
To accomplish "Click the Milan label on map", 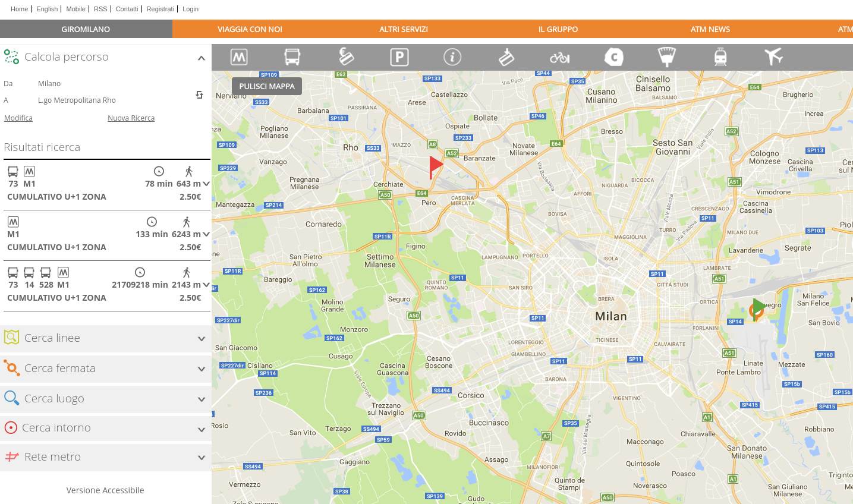I will click(611, 316).
